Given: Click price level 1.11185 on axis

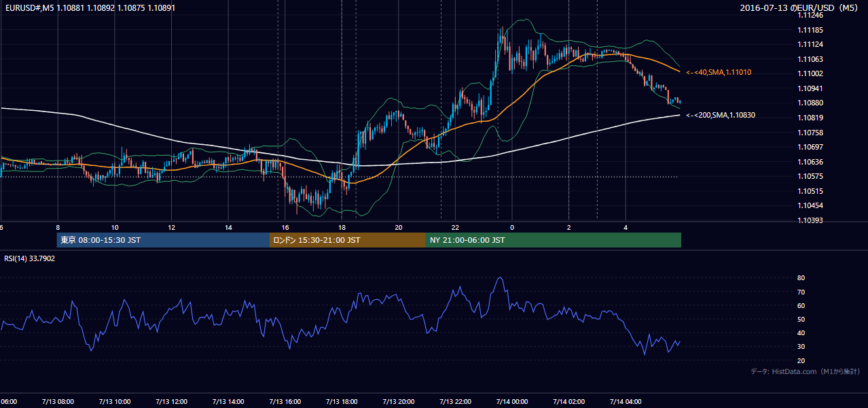Looking at the screenshot, I should point(810,30).
